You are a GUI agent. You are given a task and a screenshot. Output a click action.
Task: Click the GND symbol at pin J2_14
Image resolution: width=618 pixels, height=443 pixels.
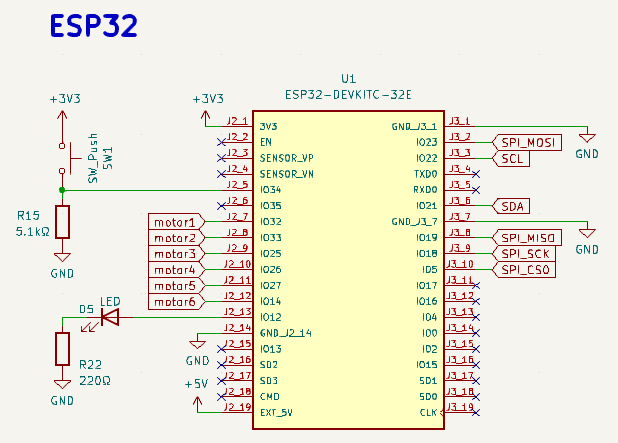tap(197, 344)
